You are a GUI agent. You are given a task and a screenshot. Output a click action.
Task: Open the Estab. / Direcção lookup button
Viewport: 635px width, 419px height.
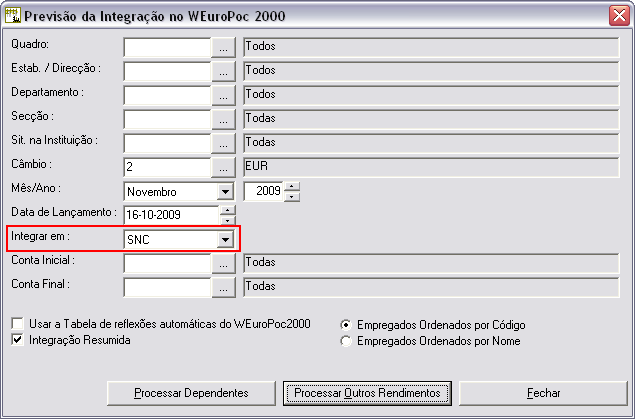tap(224, 72)
